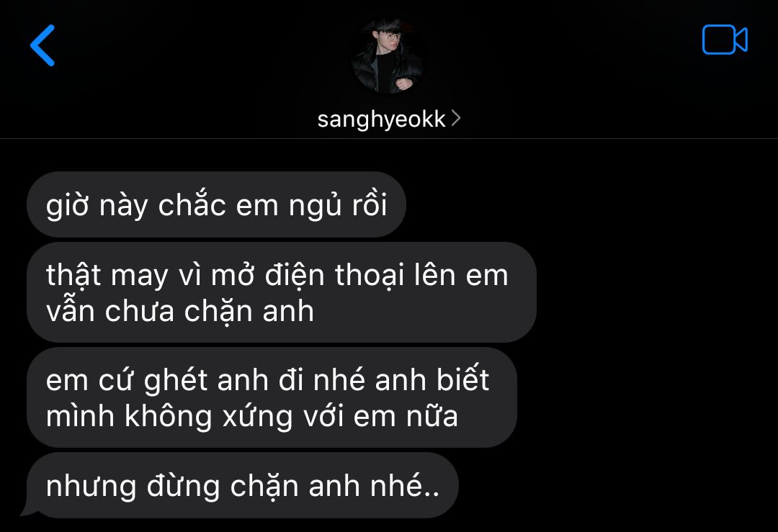778x532 pixels.
Task: Open the contact info via header name
Action: (381, 119)
